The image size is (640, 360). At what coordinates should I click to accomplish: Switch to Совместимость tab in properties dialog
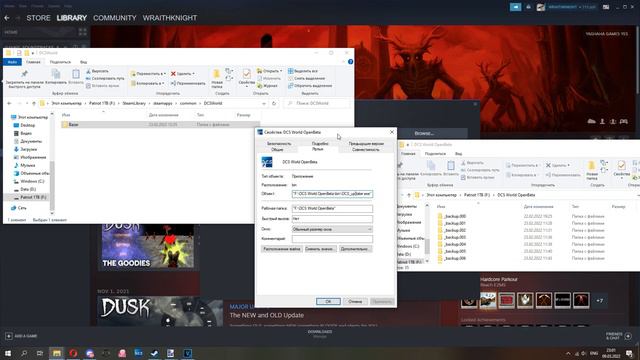365,149
